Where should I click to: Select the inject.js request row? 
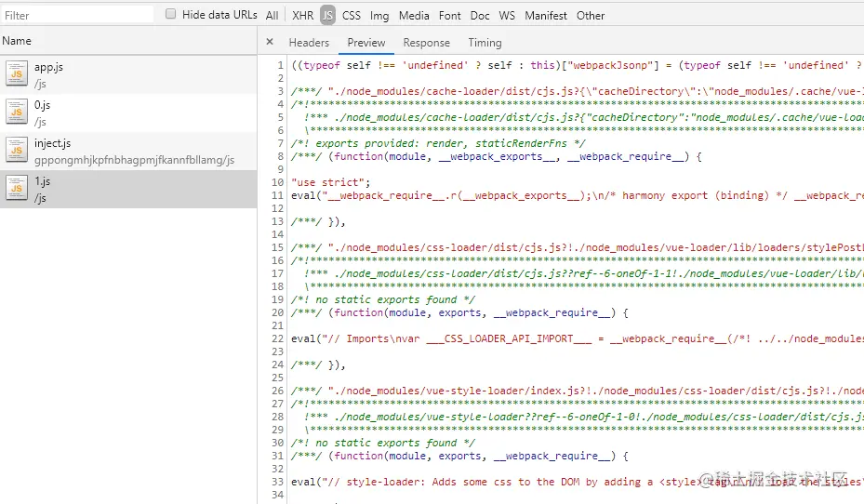coord(128,151)
